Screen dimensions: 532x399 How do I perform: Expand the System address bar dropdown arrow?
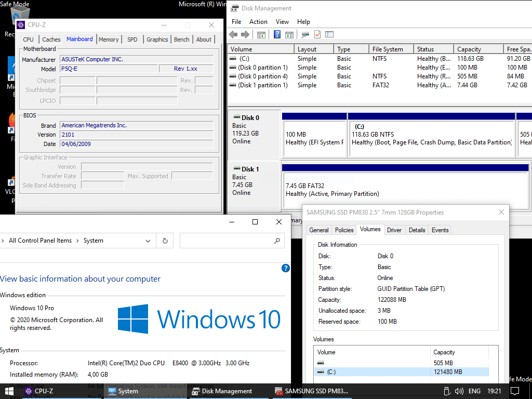[148, 241]
